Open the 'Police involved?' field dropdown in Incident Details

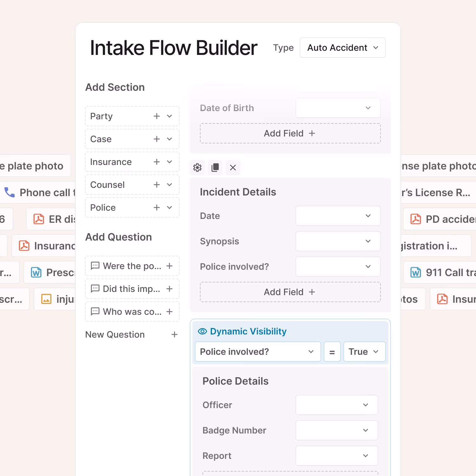click(338, 267)
